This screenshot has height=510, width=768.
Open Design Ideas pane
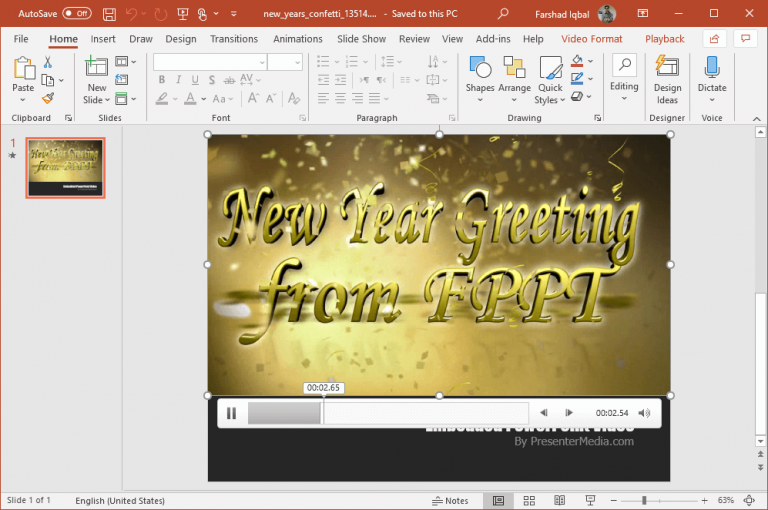pos(667,78)
